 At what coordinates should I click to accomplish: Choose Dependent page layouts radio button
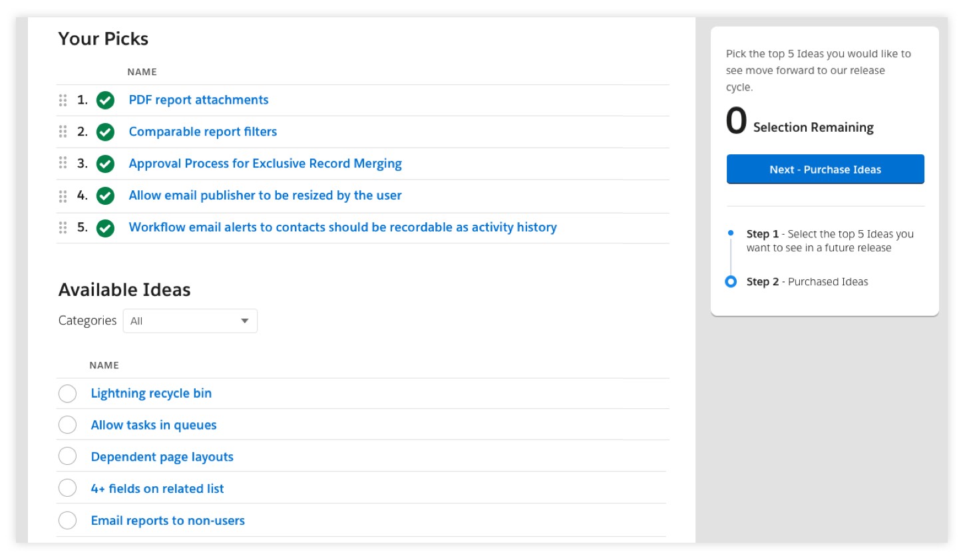click(x=67, y=456)
